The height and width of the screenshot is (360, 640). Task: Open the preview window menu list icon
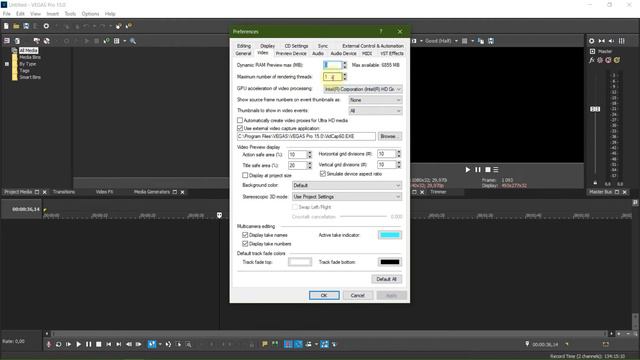496,169
